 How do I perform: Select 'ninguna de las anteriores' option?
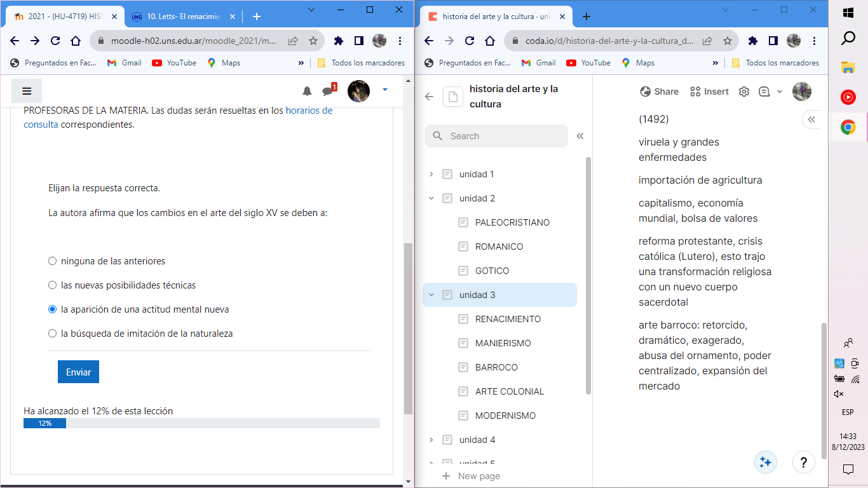pyautogui.click(x=53, y=261)
